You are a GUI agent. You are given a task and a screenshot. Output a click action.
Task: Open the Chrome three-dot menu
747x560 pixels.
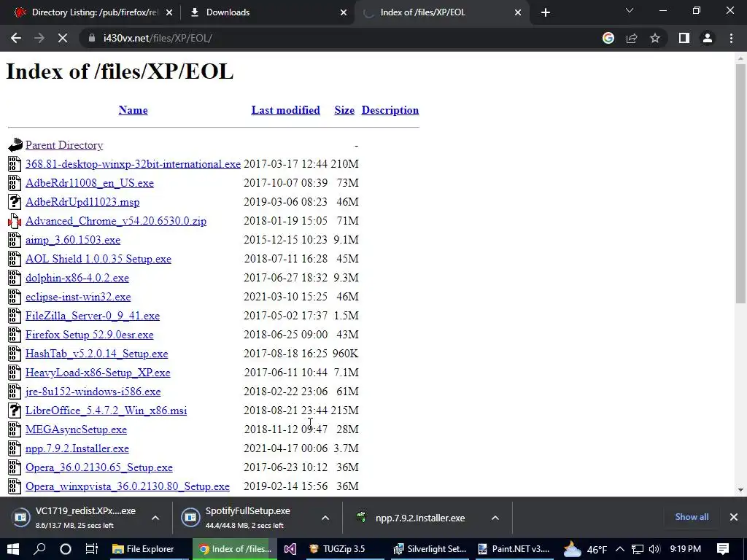click(731, 38)
